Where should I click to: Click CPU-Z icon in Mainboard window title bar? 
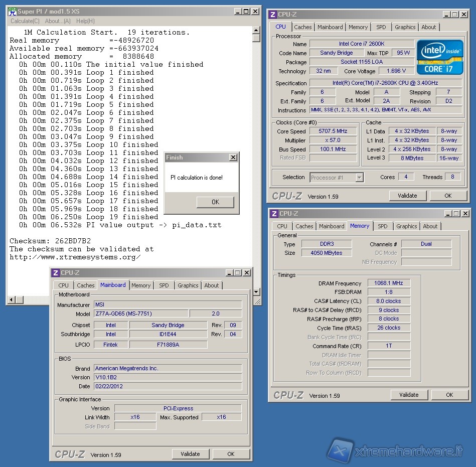pyautogui.click(x=55, y=273)
